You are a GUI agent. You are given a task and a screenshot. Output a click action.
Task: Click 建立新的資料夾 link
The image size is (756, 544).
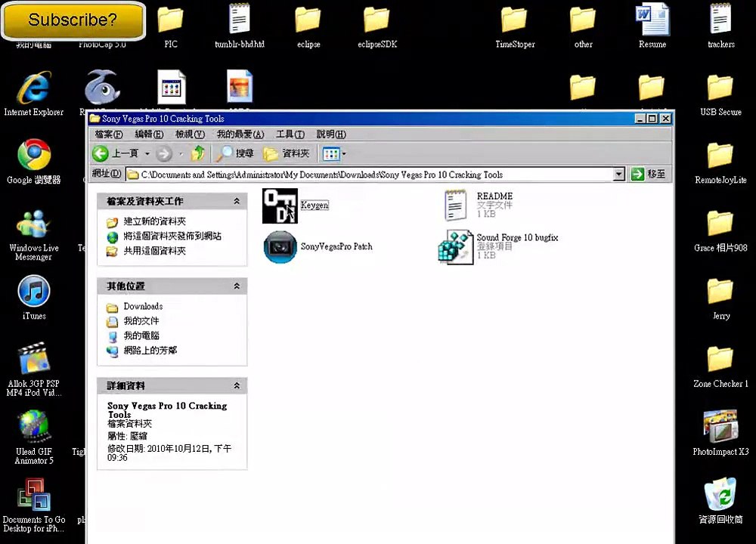point(154,221)
